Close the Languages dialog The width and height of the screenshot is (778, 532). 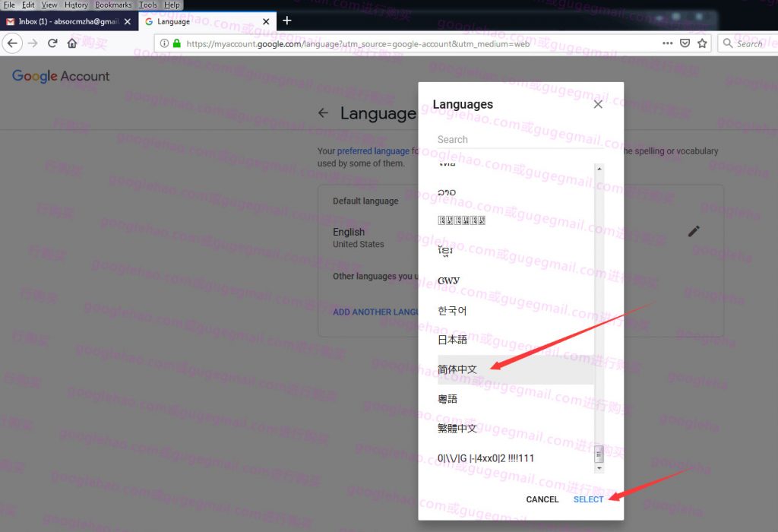pyautogui.click(x=598, y=104)
